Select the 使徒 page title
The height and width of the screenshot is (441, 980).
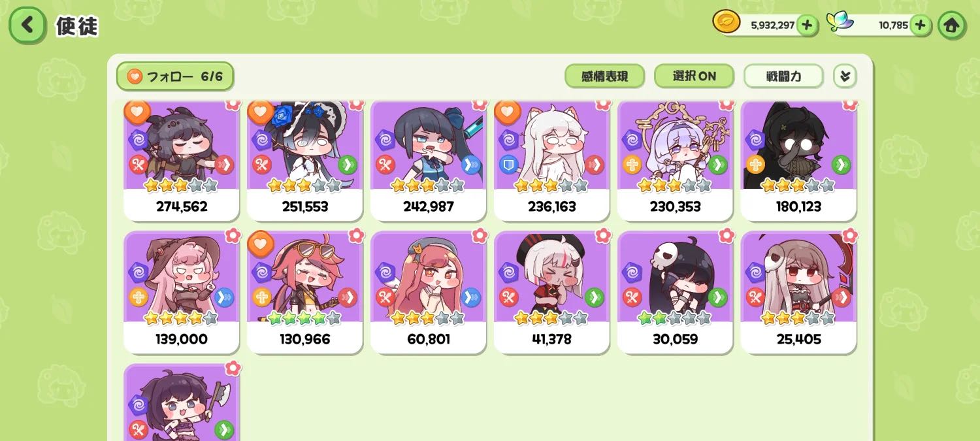click(77, 26)
